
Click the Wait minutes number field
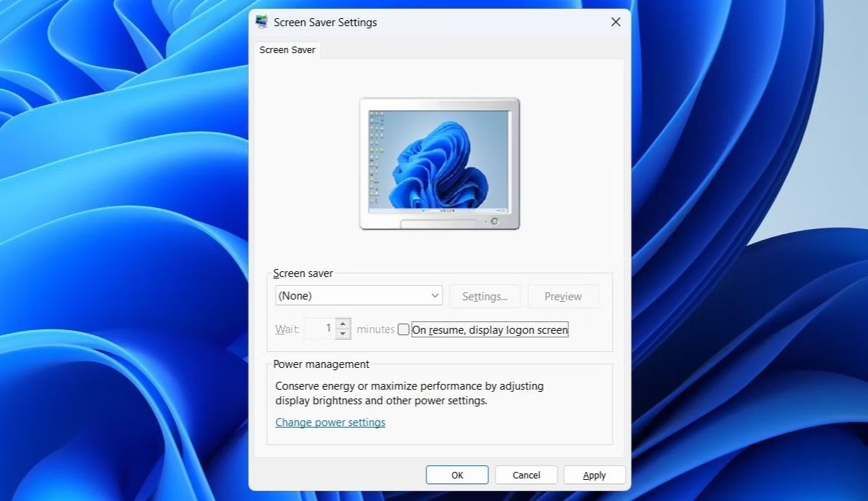(x=319, y=329)
